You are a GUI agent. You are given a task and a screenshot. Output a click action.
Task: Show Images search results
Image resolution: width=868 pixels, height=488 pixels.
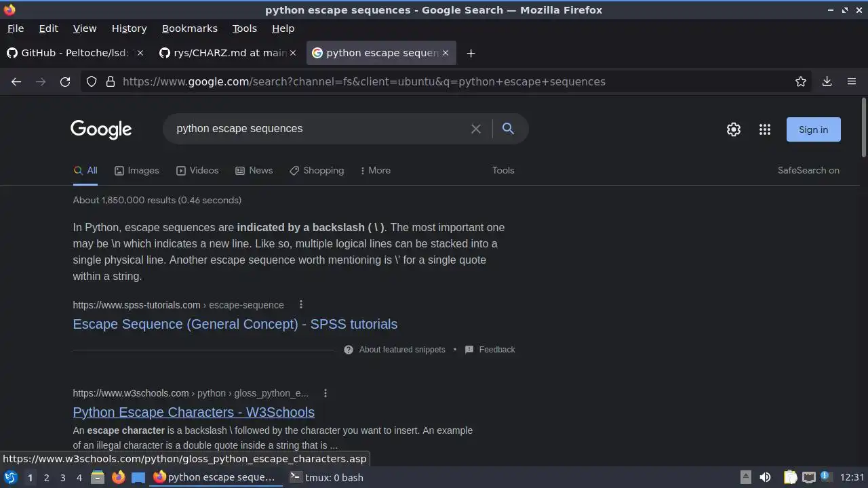pos(136,171)
